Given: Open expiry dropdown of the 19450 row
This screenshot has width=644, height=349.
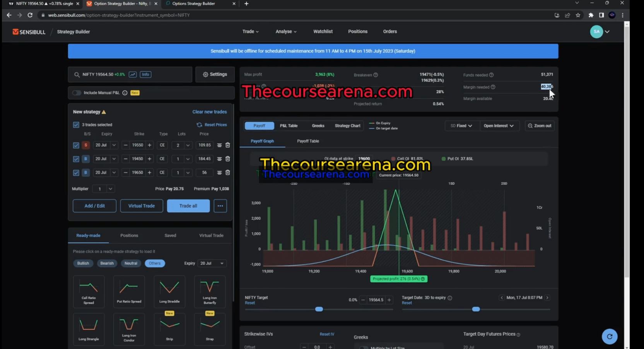Looking at the screenshot, I should [114, 159].
